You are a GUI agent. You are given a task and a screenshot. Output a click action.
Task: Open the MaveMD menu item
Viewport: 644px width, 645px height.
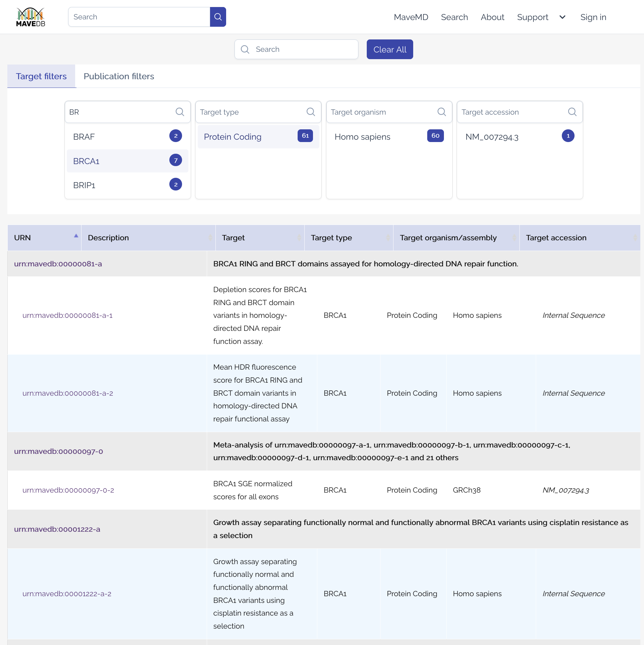pyautogui.click(x=411, y=17)
